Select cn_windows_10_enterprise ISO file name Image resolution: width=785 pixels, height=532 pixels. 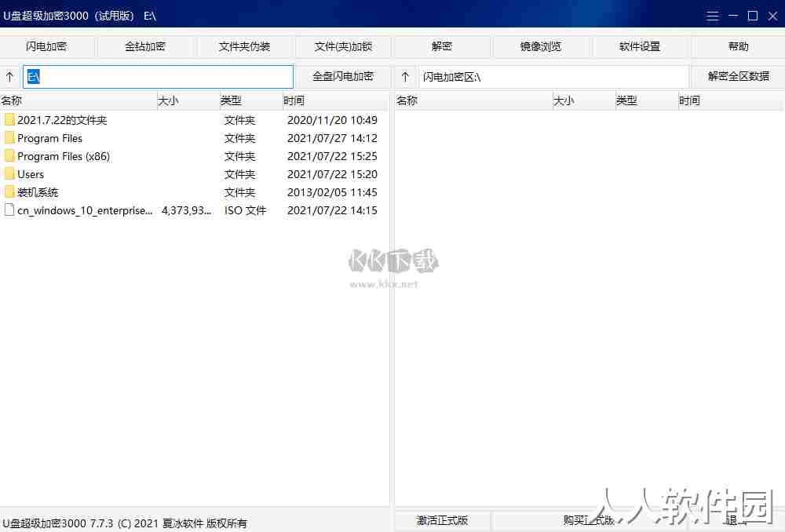coord(85,210)
